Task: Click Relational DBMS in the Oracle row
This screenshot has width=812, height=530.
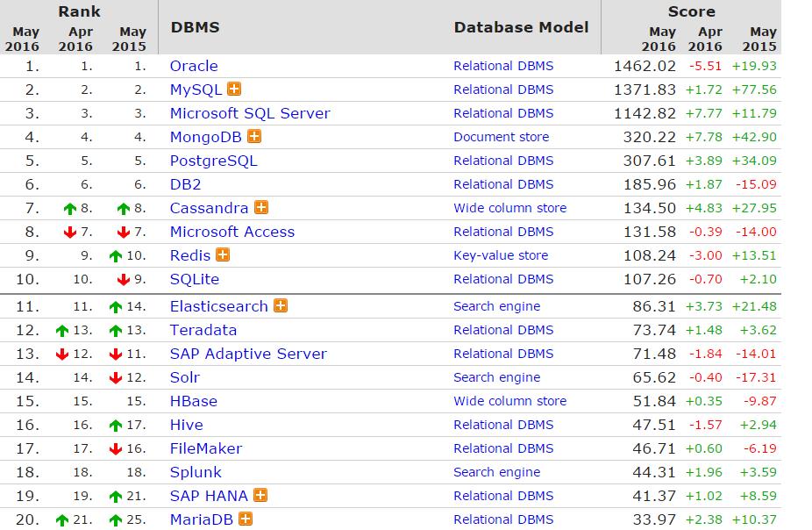Action: tap(503, 66)
